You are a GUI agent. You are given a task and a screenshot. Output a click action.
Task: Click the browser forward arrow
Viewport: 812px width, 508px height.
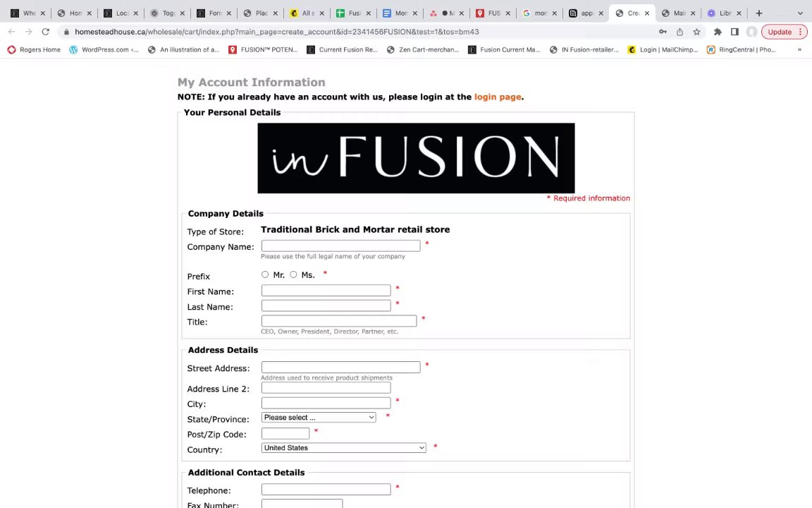pyautogui.click(x=28, y=32)
